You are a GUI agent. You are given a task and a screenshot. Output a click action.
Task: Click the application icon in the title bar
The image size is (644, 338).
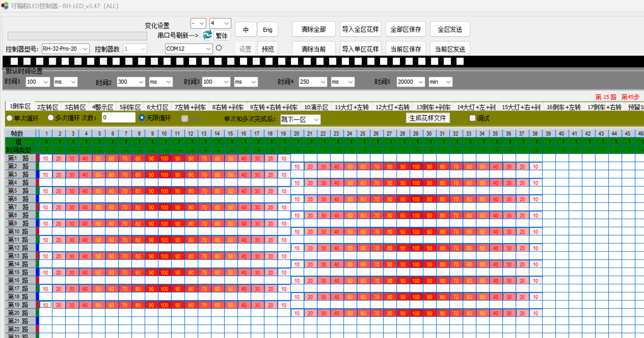(5, 5)
